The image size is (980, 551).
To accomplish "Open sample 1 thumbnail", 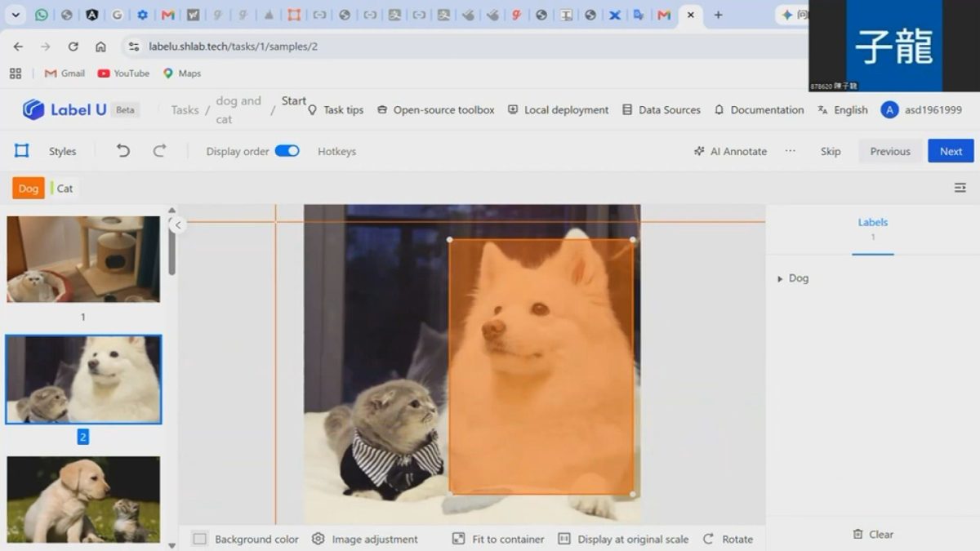I will pyautogui.click(x=83, y=260).
